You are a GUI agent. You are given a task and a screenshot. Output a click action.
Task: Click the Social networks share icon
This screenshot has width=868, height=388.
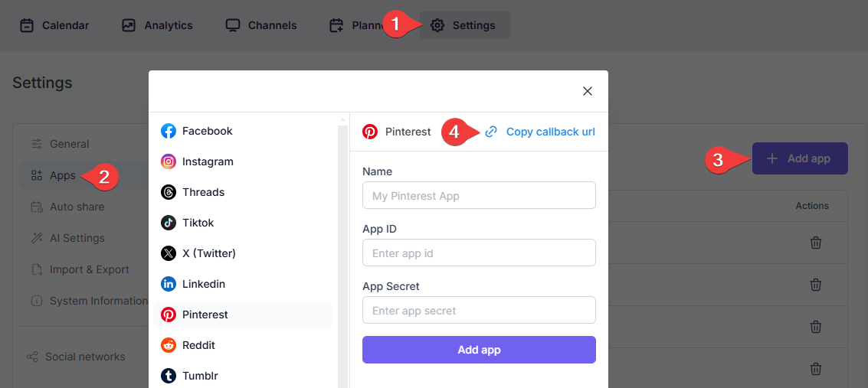tap(33, 357)
